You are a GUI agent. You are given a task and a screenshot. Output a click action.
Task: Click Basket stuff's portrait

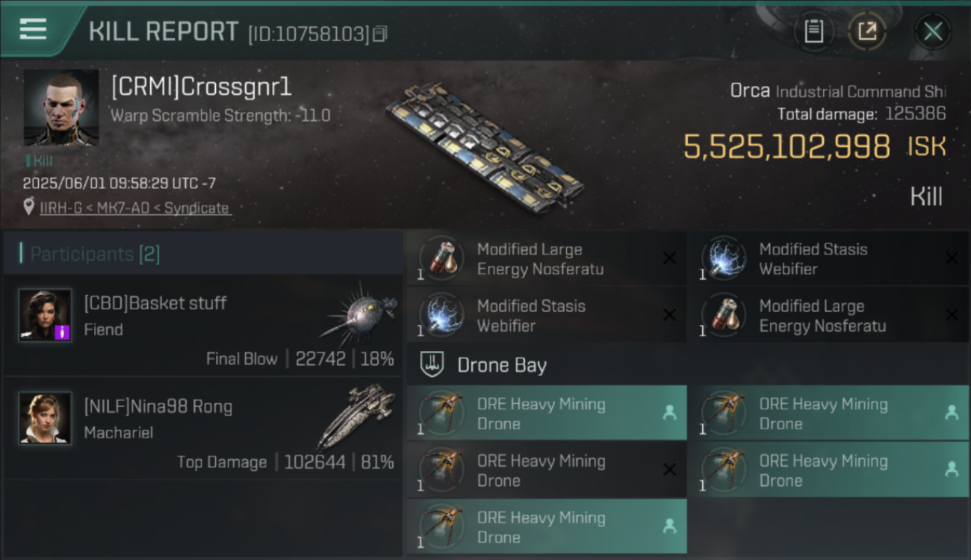click(x=46, y=315)
